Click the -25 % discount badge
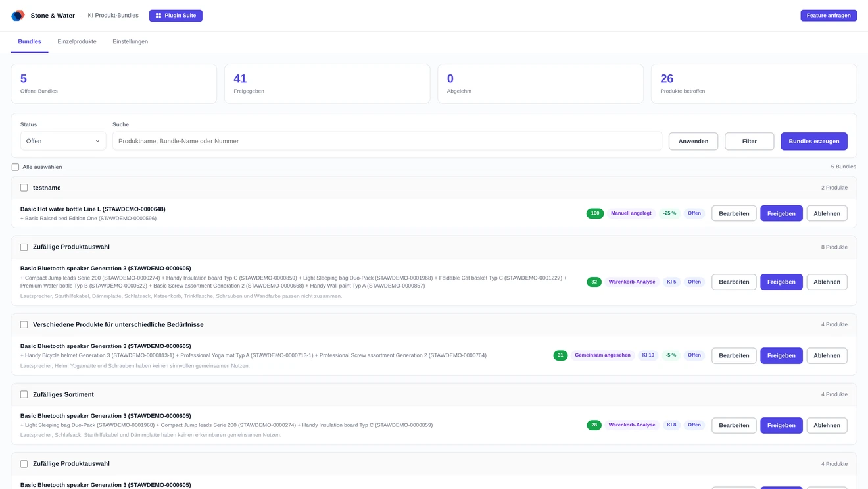Screen dimensions: 868x489 pyautogui.click(x=669, y=213)
